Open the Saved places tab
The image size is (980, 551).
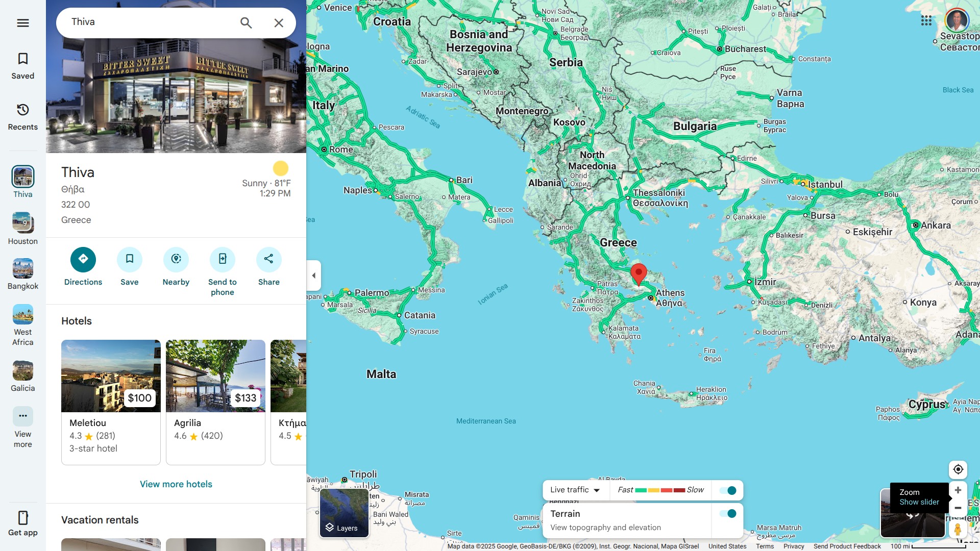(x=23, y=66)
